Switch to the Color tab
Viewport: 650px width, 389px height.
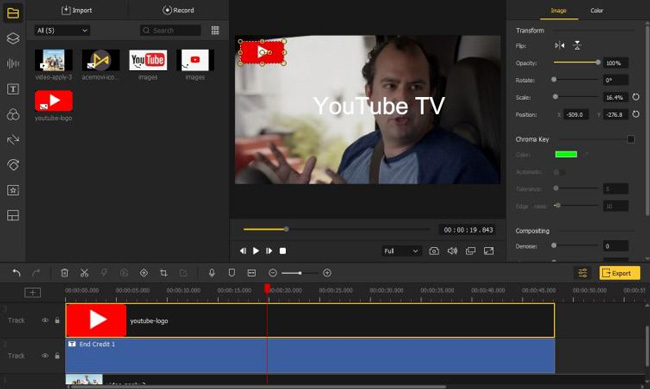click(597, 10)
